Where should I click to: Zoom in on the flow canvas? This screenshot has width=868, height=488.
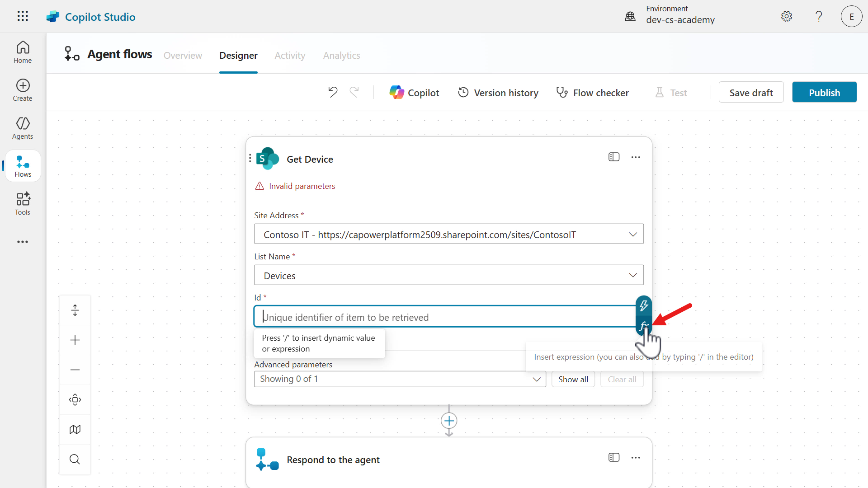(x=75, y=340)
